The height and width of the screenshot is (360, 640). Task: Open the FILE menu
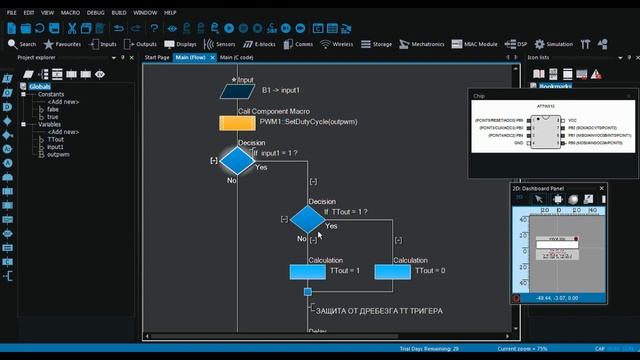point(11,13)
